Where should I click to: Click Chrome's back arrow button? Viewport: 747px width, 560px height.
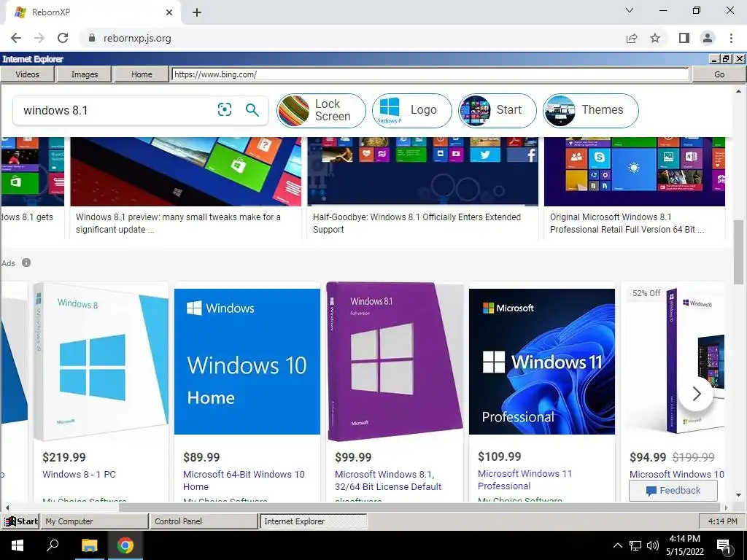(x=16, y=38)
